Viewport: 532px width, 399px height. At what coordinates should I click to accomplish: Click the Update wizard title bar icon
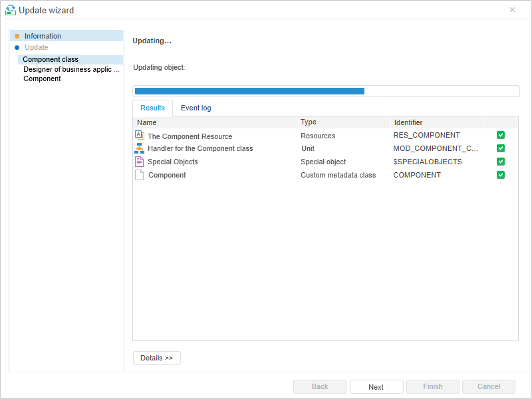pos(11,10)
